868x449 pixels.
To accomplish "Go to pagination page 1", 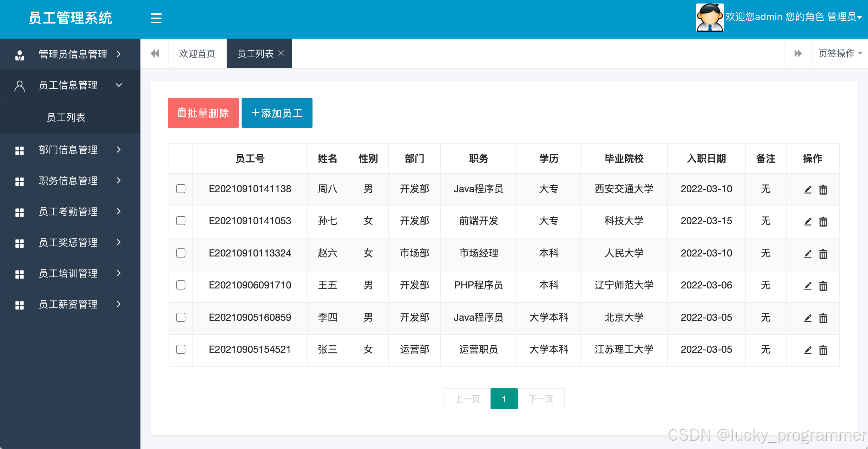I will pos(504,399).
